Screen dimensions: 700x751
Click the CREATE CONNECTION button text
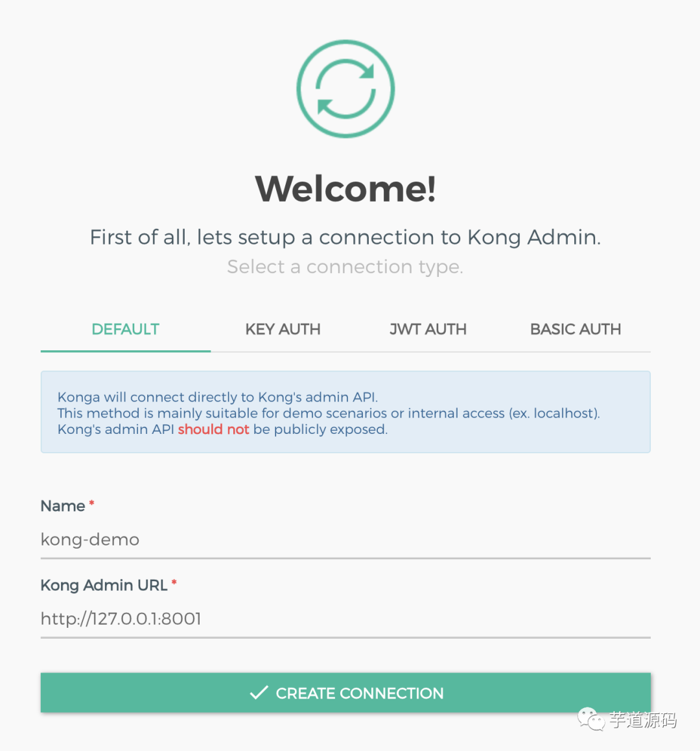pos(360,693)
